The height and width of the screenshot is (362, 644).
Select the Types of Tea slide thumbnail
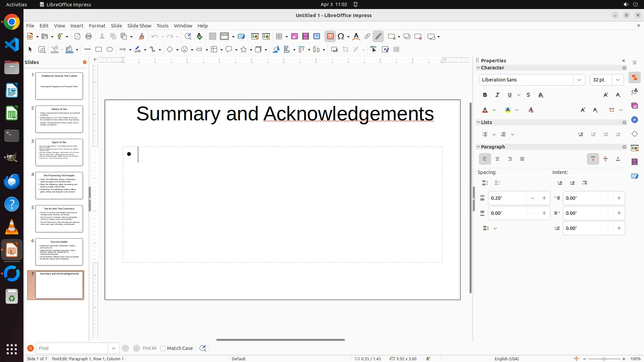tap(59, 153)
